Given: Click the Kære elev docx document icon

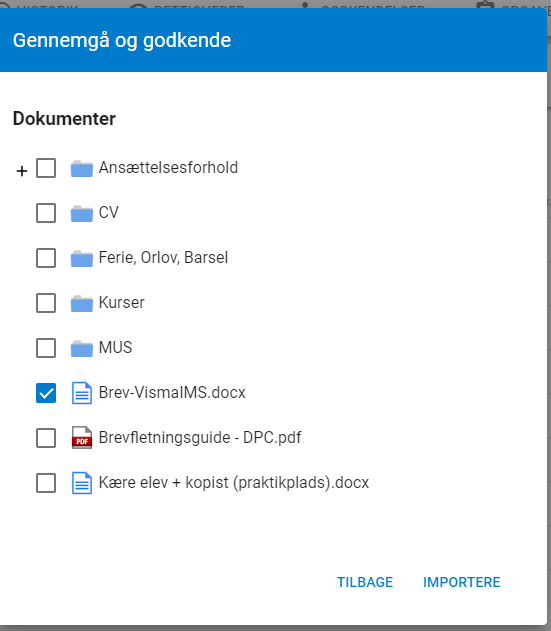Looking at the screenshot, I should (x=82, y=483).
